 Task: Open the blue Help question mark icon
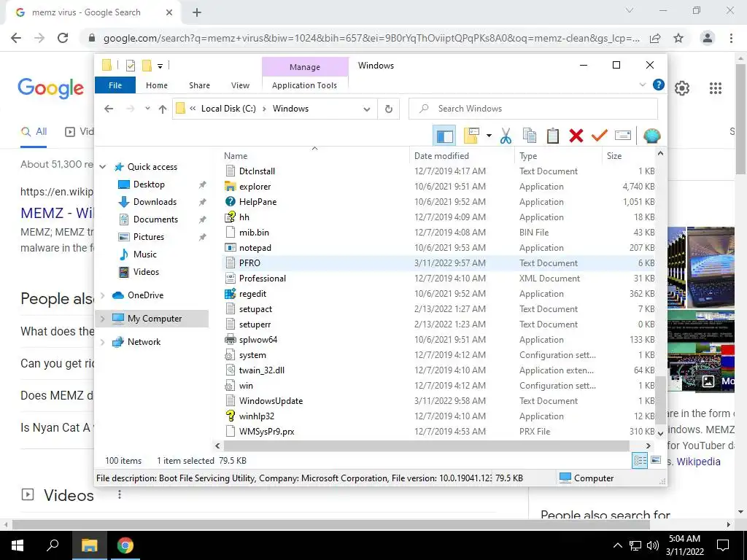[659, 85]
